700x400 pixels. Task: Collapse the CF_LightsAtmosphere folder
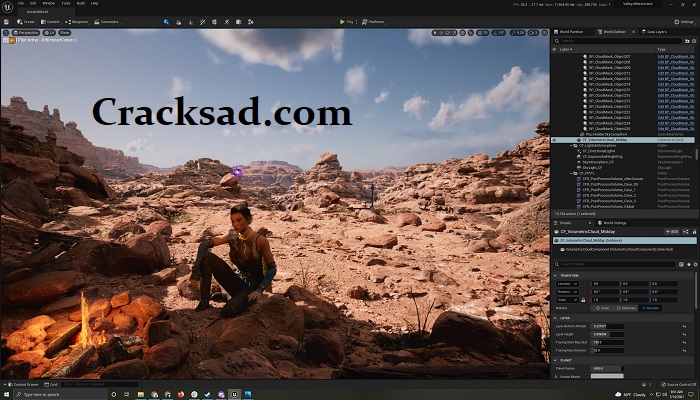571,146
